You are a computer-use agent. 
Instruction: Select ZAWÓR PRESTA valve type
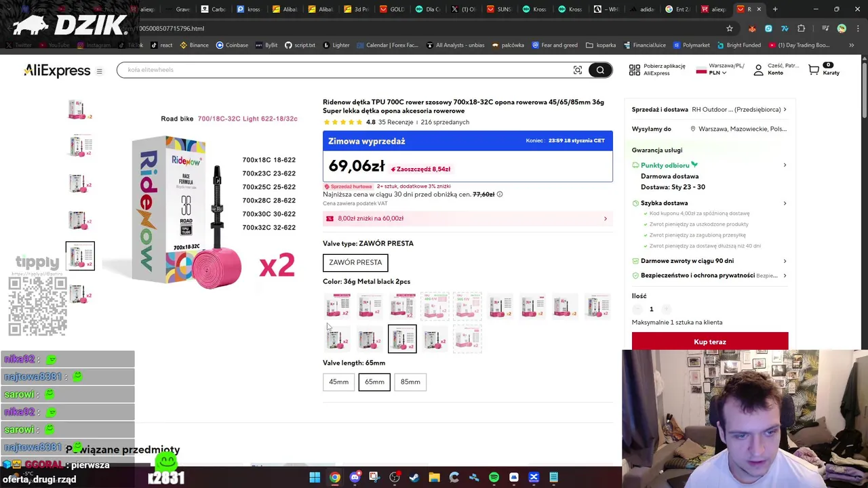(355, 262)
